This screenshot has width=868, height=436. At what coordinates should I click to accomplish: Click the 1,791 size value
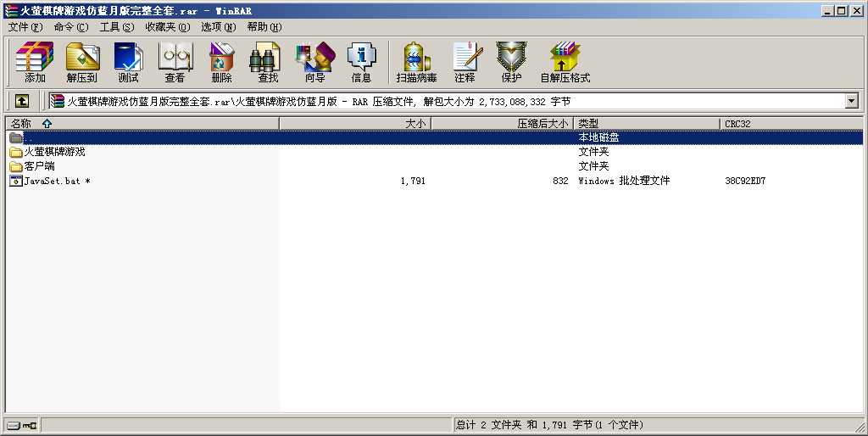413,181
